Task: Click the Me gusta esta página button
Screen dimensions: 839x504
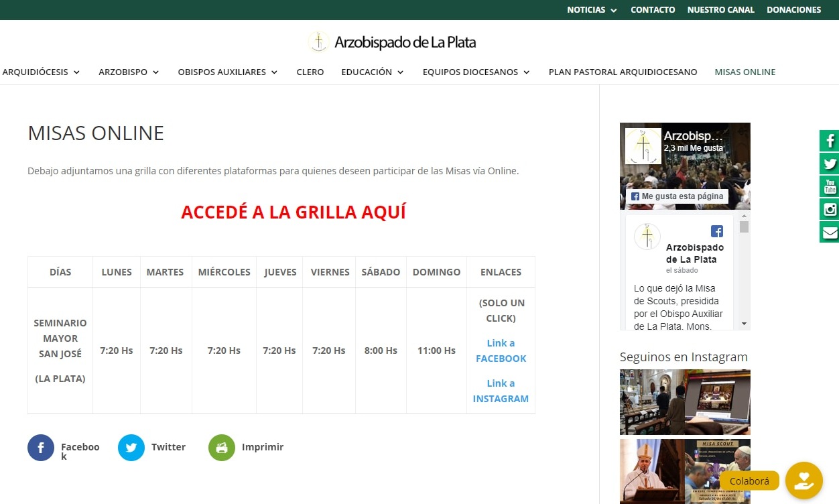Action: [x=677, y=196]
